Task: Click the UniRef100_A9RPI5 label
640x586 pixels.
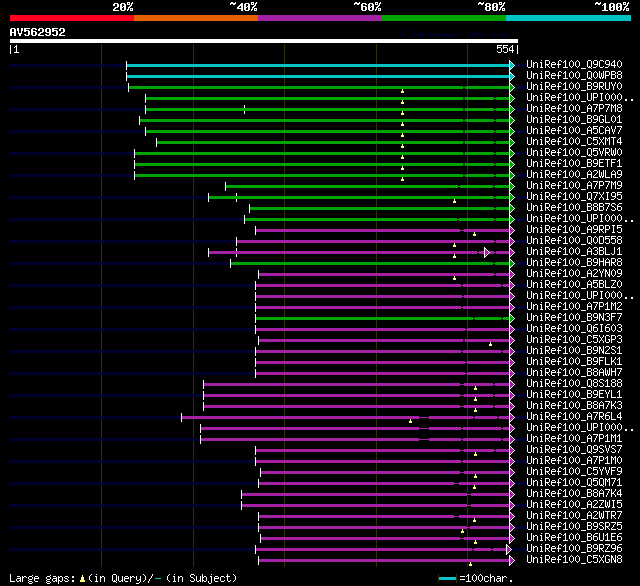Action: click(x=574, y=230)
